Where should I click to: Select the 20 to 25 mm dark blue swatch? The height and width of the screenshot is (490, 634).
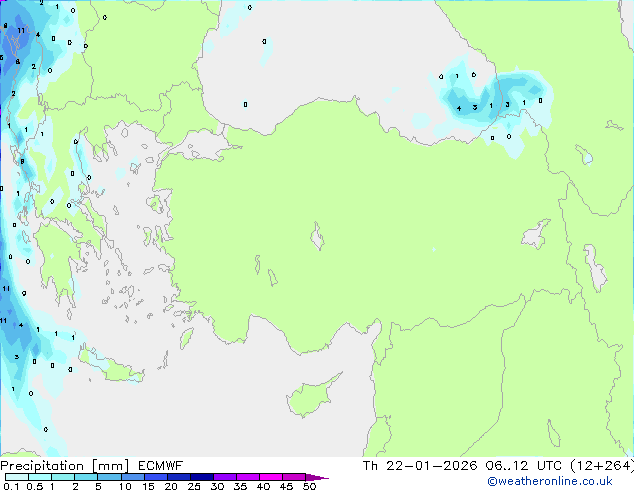point(179,477)
